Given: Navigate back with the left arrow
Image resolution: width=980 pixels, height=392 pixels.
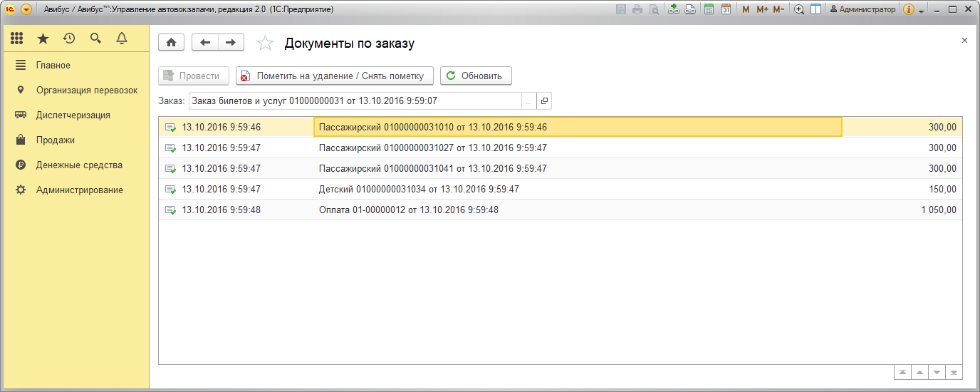Looking at the screenshot, I should [x=205, y=43].
